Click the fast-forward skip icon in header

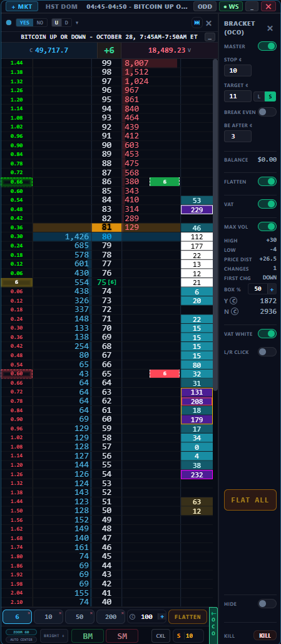point(197,23)
